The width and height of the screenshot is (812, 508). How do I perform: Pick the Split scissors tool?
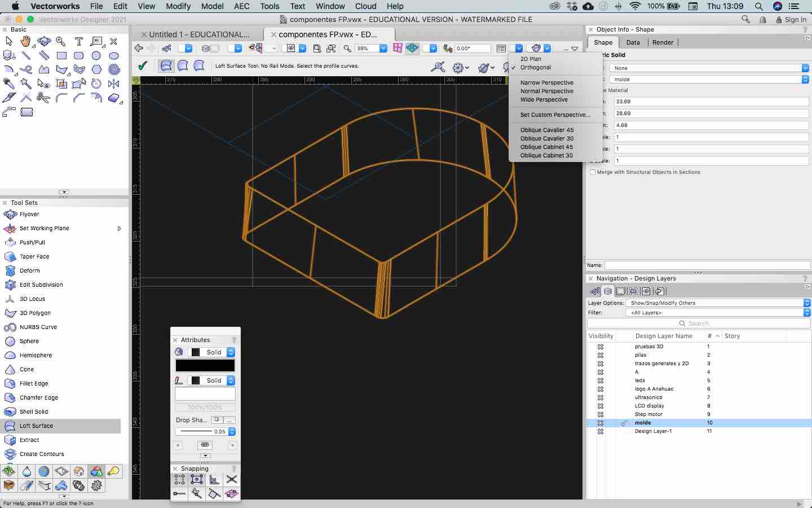click(x=43, y=98)
